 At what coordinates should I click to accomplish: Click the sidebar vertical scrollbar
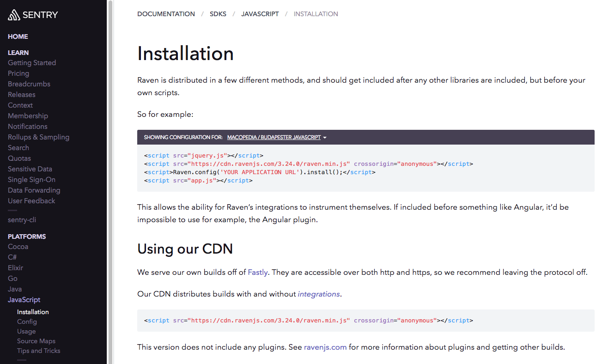[110, 182]
